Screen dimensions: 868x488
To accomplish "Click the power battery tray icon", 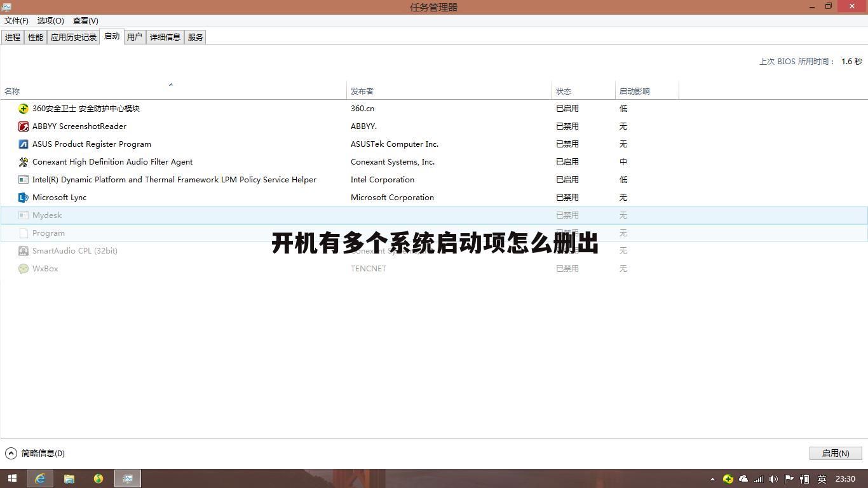I will point(804,479).
